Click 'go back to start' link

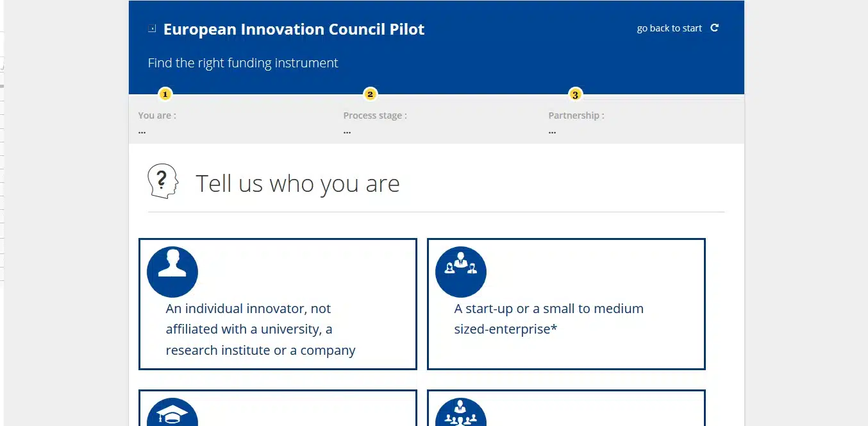tap(669, 28)
